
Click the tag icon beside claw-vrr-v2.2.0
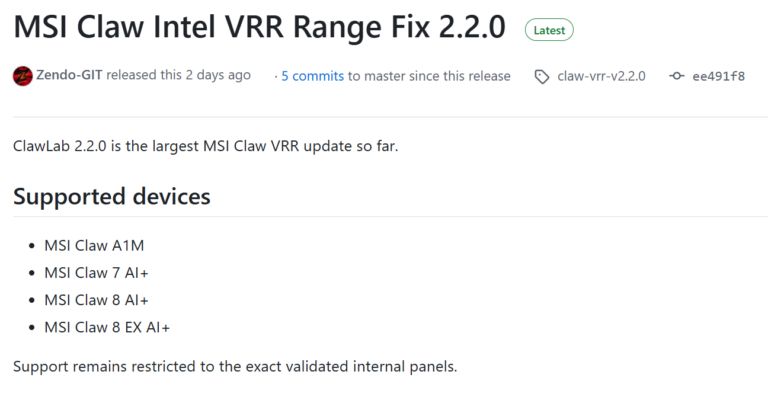pyautogui.click(x=542, y=77)
